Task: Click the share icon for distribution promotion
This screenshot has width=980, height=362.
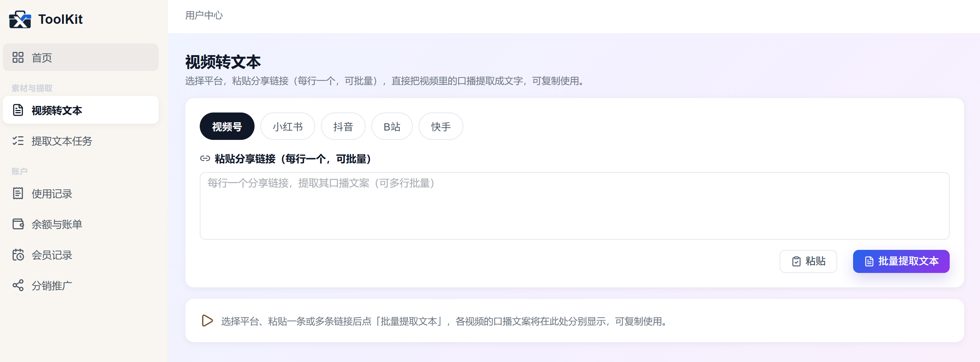Action: (18, 285)
